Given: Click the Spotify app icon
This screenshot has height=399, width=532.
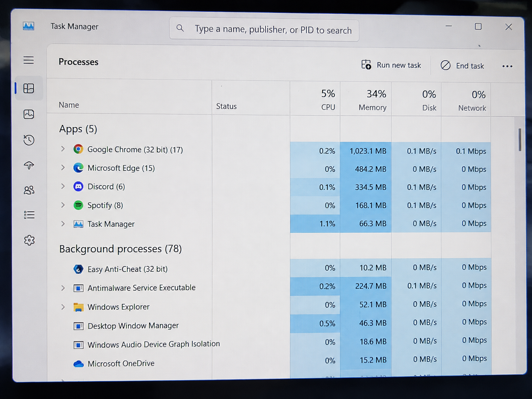Looking at the screenshot, I should [78, 205].
